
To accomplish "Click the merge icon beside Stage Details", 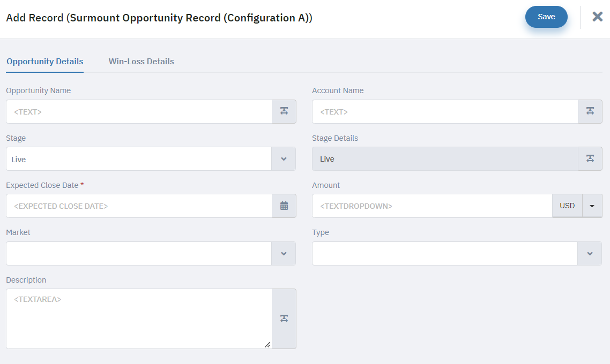I will 590,158.
